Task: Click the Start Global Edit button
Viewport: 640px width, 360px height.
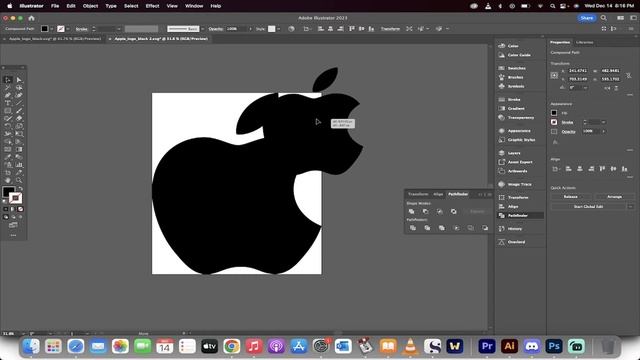Action: (x=588, y=207)
